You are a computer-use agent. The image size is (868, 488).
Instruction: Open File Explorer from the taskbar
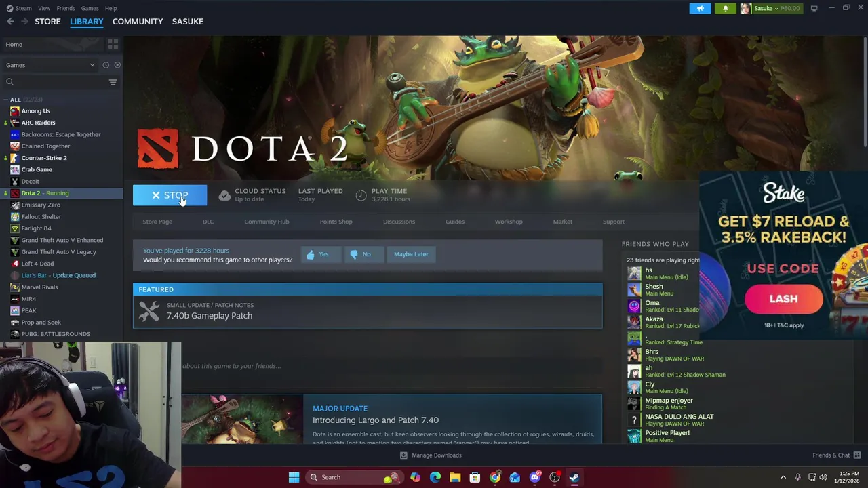click(x=455, y=477)
